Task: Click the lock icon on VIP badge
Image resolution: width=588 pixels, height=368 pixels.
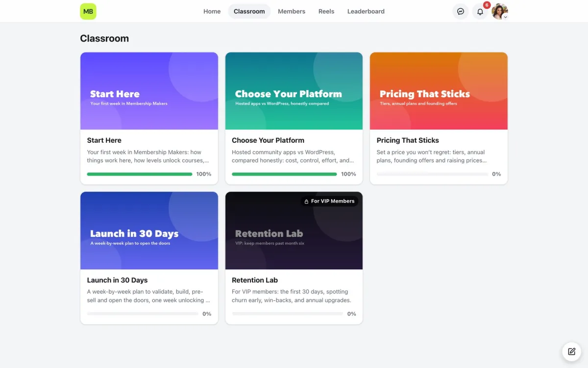Action: (x=306, y=201)
